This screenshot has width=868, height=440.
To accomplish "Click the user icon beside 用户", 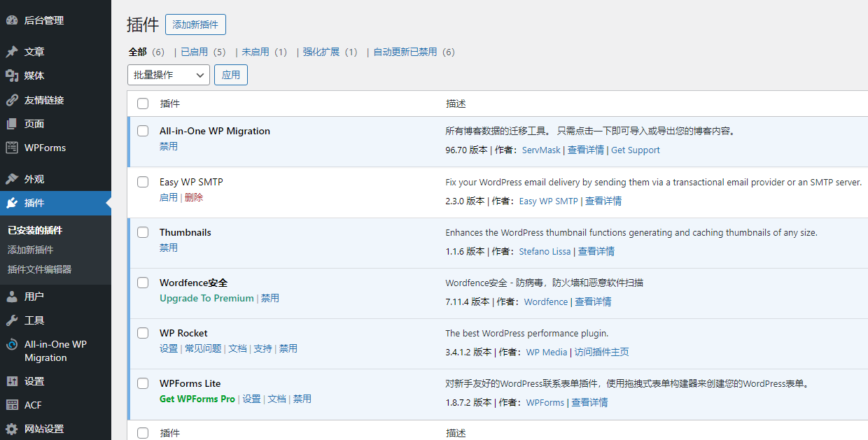I will pos(12,297).
